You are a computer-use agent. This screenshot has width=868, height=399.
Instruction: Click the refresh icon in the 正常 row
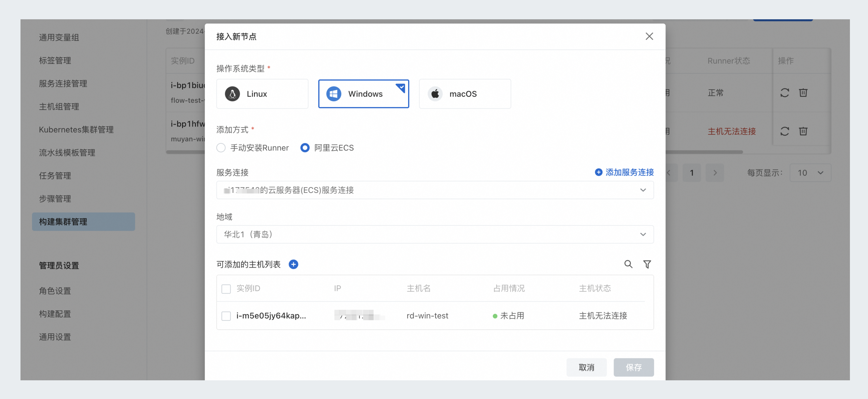tap(785, 93)
